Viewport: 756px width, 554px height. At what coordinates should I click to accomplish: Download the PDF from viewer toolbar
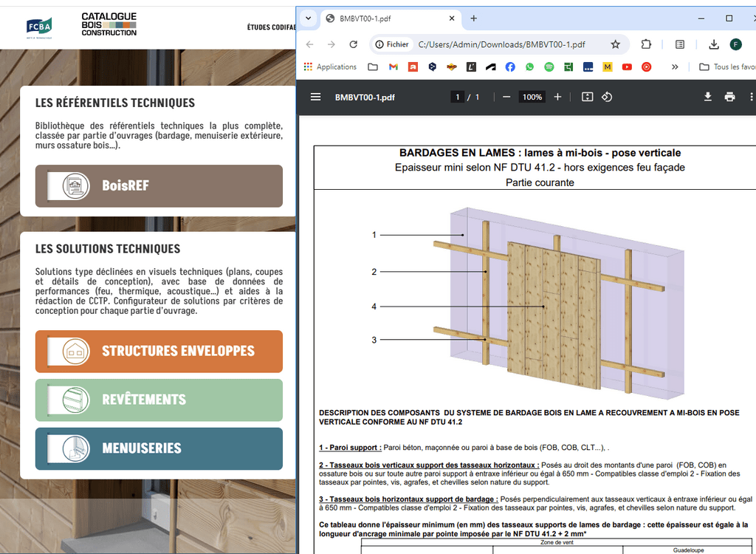click(707, 97)
